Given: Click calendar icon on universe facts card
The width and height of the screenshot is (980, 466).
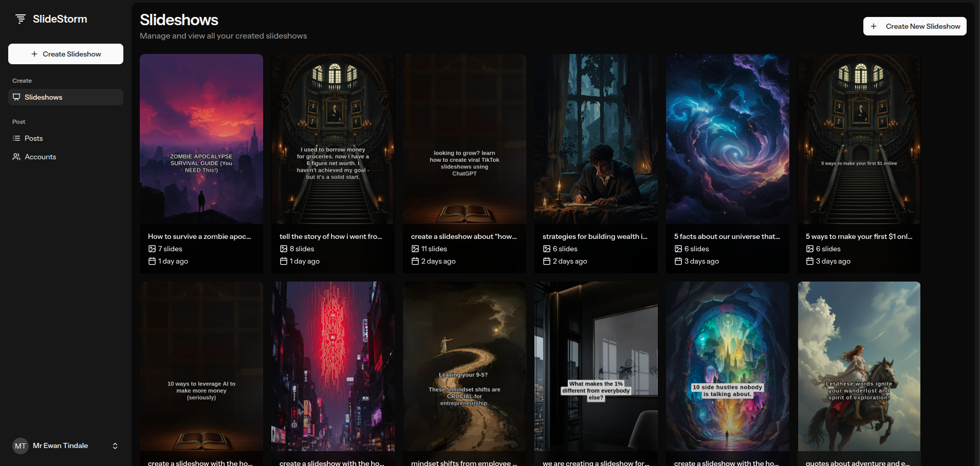Looking at the screenshot, I should coord(678,261).
